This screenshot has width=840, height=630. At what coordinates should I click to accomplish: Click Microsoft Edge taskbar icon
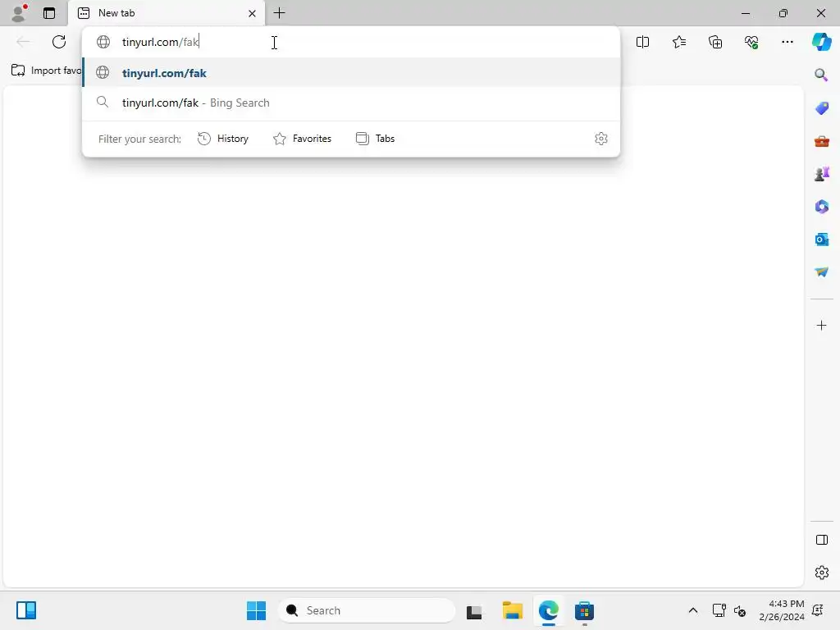click(x=549, y=610)
